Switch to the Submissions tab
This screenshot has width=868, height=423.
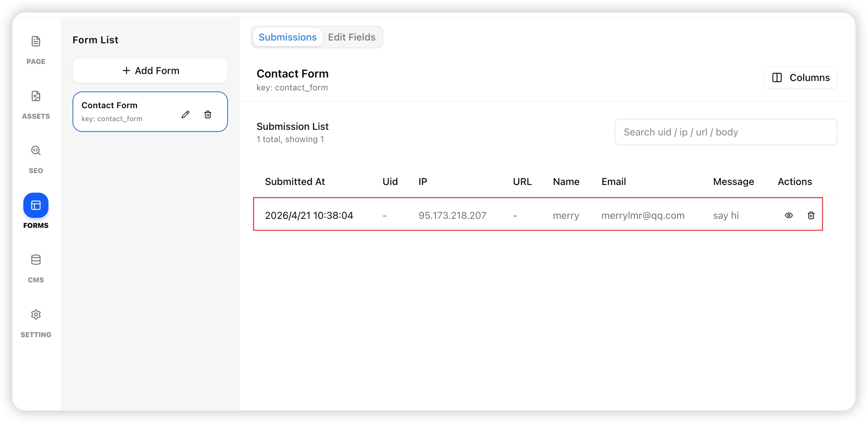click(x=287, y=37)
